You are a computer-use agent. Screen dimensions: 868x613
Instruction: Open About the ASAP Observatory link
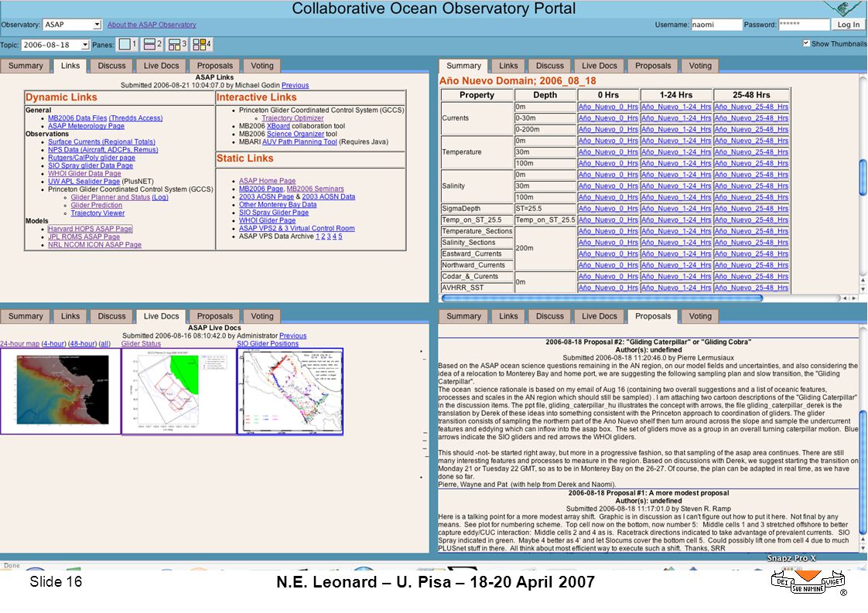pos(152,25)
